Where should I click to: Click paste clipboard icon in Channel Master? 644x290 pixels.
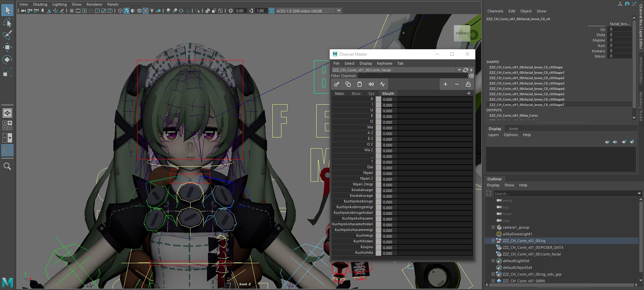[360, 84]
